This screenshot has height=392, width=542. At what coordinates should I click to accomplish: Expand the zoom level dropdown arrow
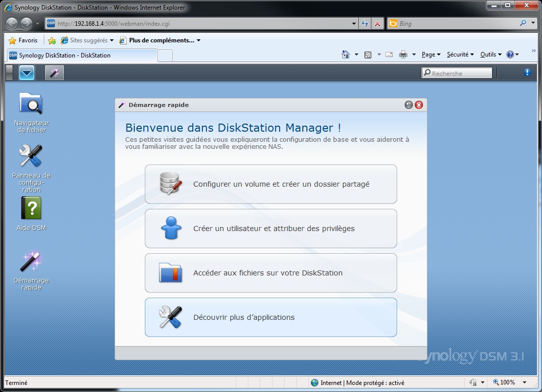524,382
